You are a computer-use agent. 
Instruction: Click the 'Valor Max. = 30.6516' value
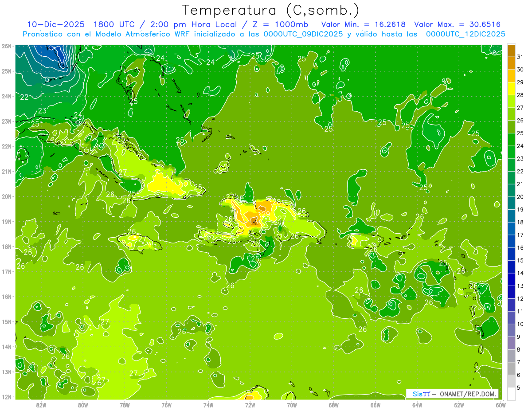(458, 24)
